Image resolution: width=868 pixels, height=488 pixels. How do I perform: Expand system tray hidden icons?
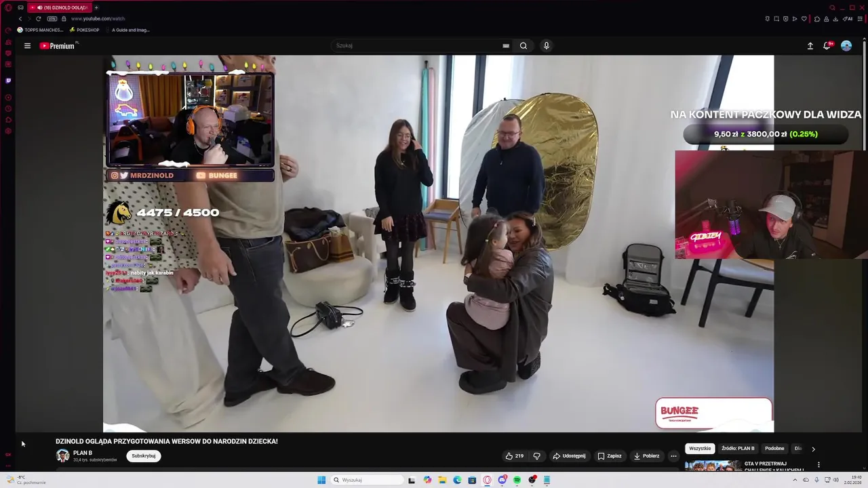[795, 480]
